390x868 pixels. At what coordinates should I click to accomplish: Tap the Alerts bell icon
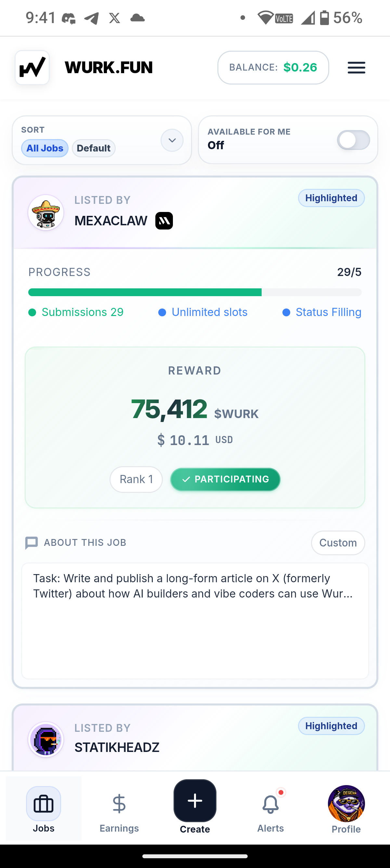pos(270,804)
